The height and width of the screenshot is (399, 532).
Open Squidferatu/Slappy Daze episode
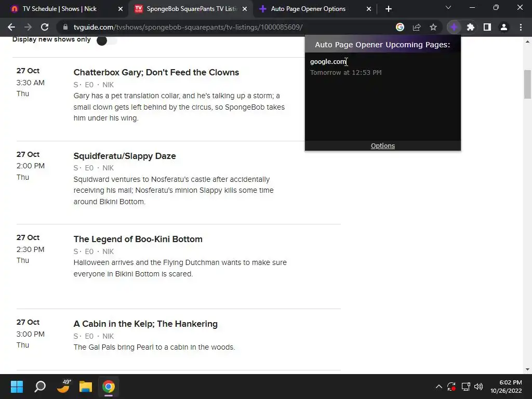[125, 156]
